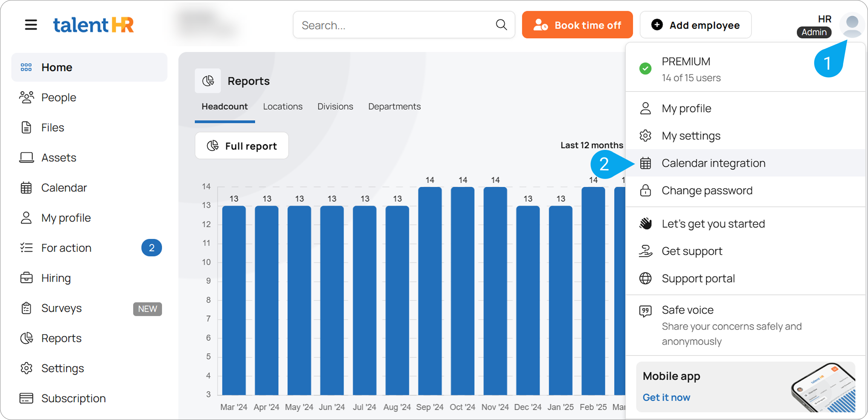The image size is (868, 420).
Task: Switch to the Divisions tab
Action: [335, 107]
